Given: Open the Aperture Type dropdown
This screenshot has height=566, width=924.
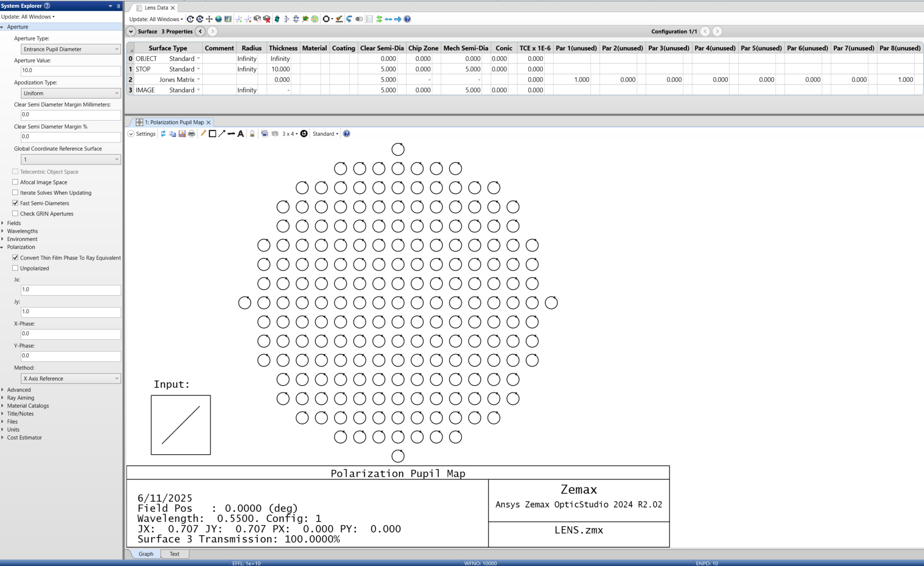Looking at the screenshot, I should (71, 49).
